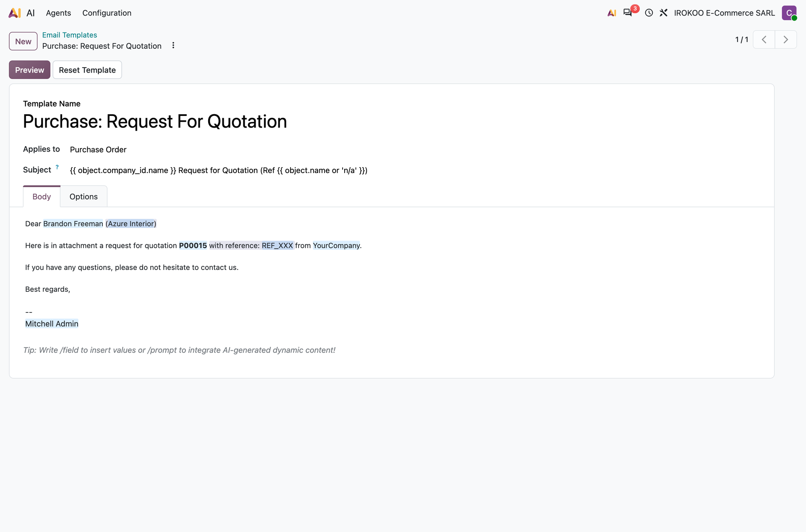Image resolution: width=806 pixels, height=532 pixels.
Task: Click the AI app name in navbar
Action: (x=31, y=13)
